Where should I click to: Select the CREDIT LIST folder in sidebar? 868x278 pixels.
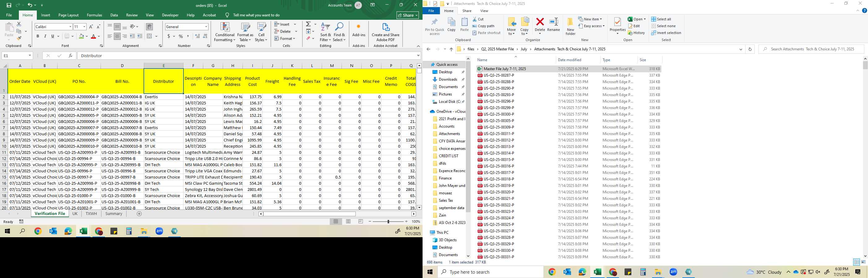point(449,156)
